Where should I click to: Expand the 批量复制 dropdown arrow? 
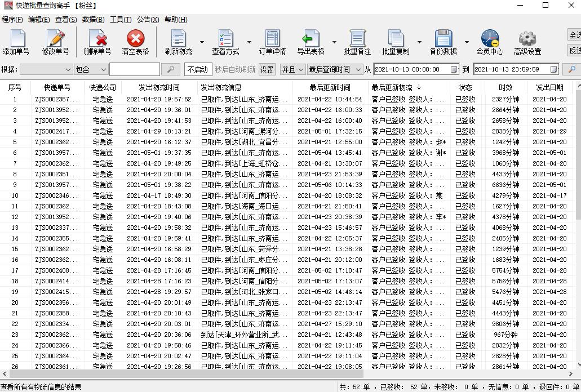419,42
